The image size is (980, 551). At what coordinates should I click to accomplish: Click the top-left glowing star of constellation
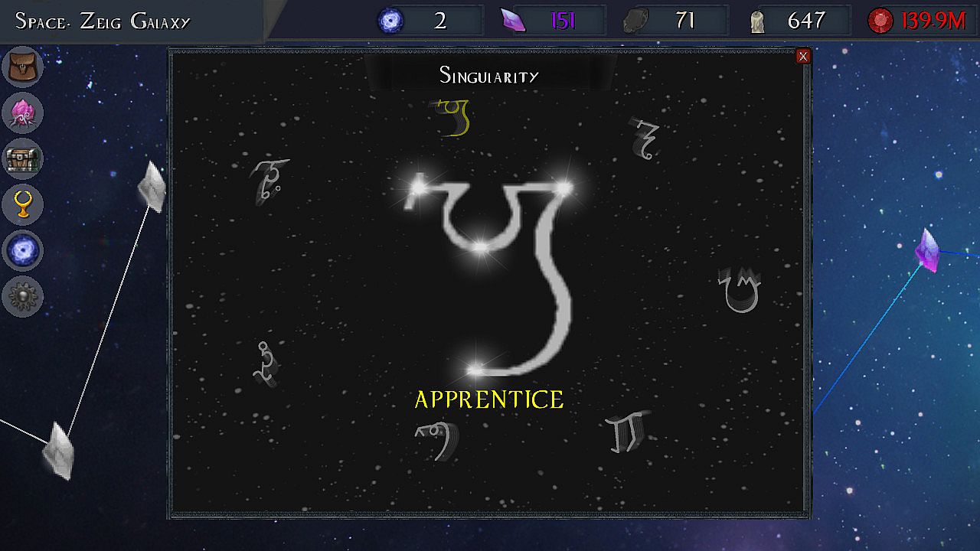pos(417,186)
